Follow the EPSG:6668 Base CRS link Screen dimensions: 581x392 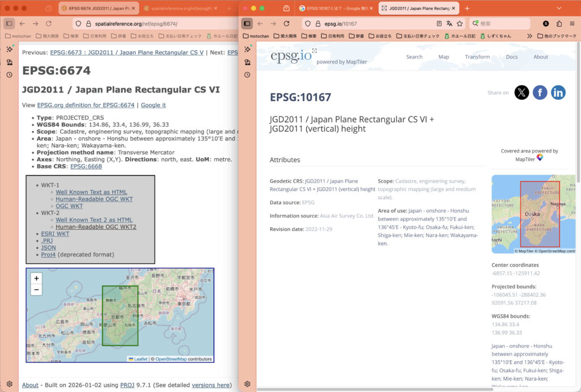tap(86, 166)
